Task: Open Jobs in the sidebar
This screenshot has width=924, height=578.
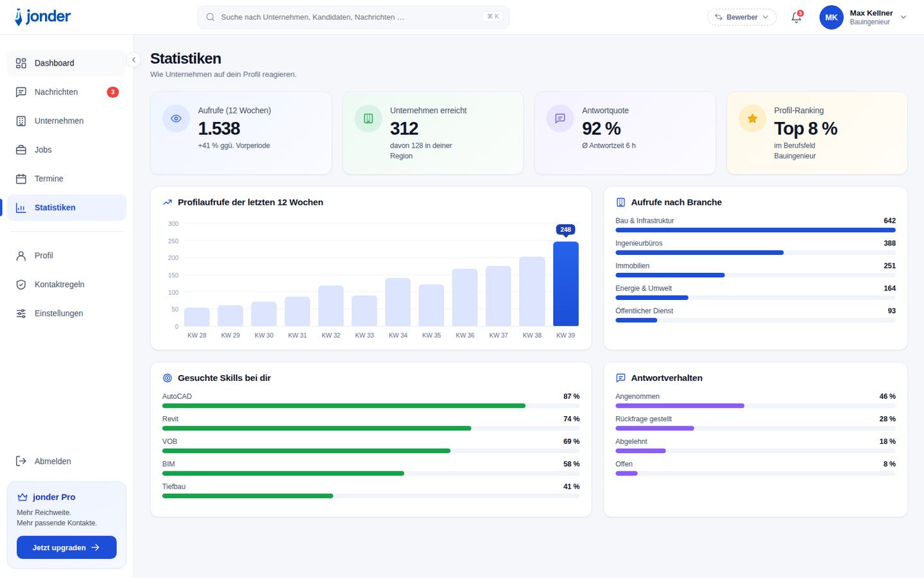Action: 67,150
